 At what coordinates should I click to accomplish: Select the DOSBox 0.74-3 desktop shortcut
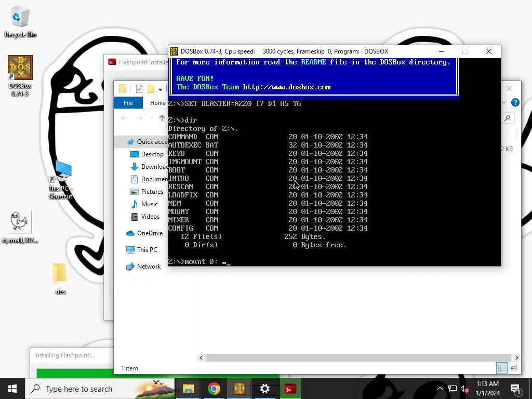[x=20, y=75]
